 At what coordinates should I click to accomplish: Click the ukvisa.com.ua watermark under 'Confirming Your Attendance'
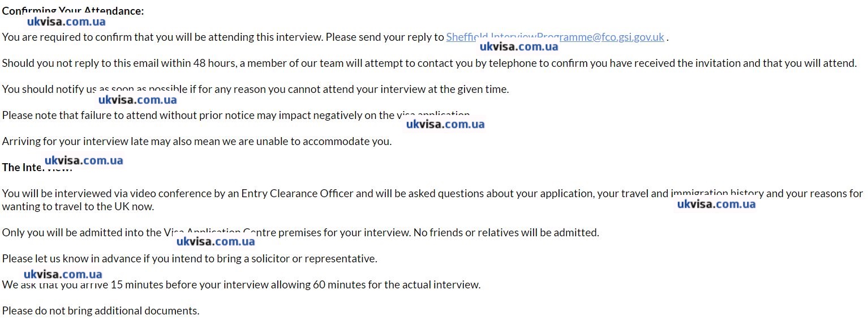(x=66, y=22)
